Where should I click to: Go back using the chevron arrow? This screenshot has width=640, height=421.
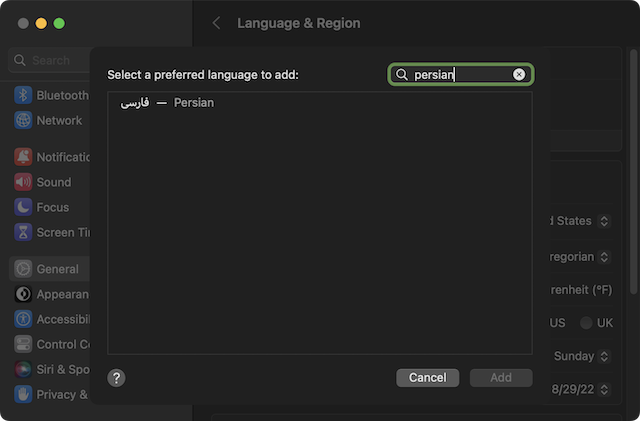tap(216, 23)
